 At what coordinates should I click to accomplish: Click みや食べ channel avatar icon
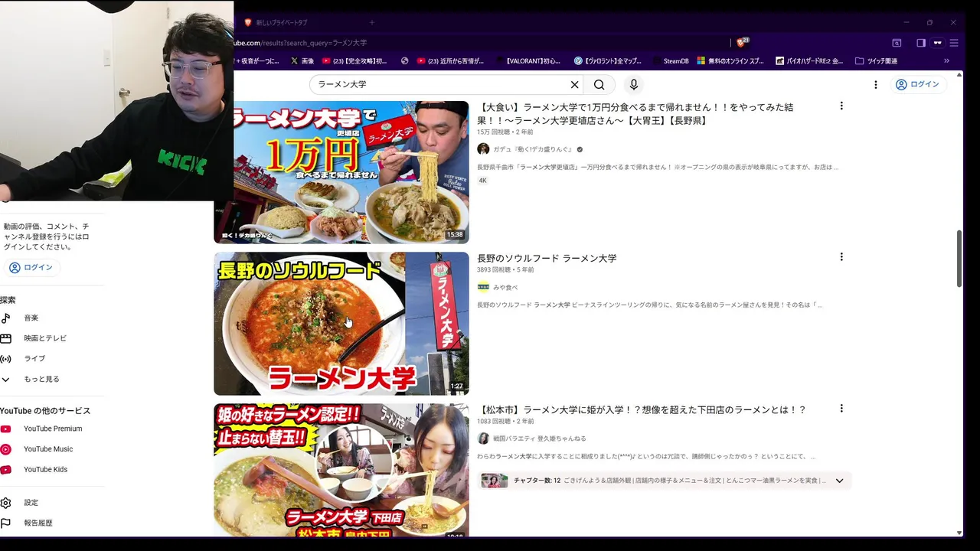click(483, 287)
